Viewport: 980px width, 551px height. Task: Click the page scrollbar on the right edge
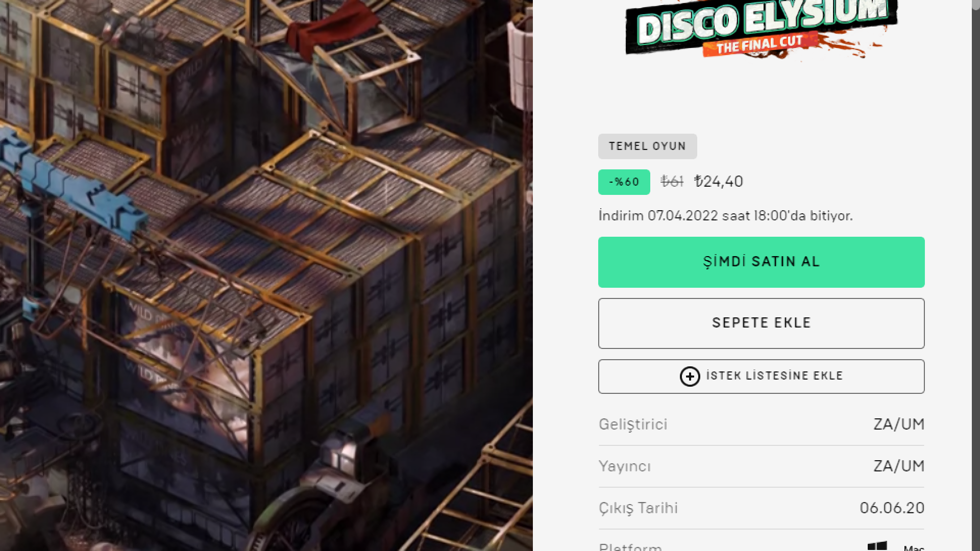[x=976, y=275]
